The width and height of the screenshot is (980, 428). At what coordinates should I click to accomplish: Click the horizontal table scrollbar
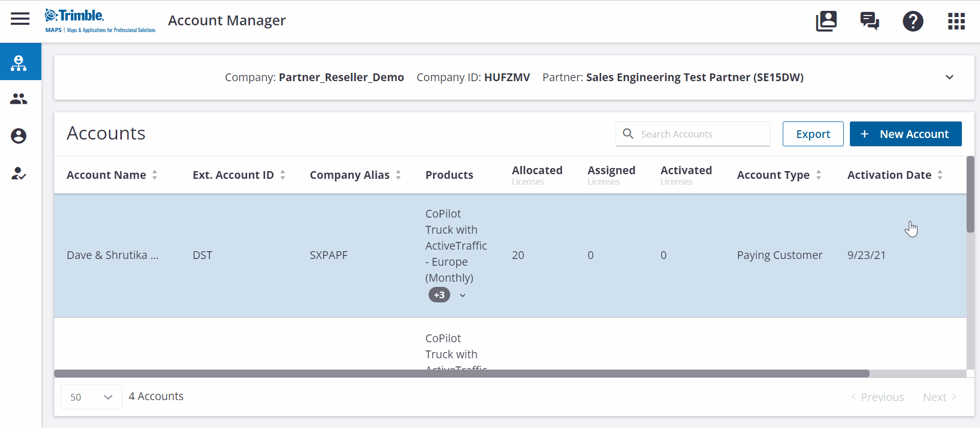462,373
